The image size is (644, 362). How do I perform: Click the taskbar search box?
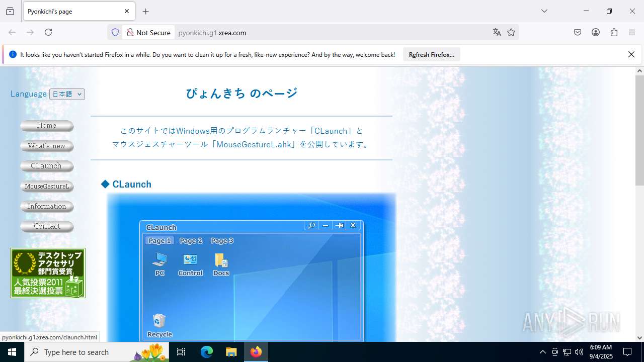coord(97,352)
